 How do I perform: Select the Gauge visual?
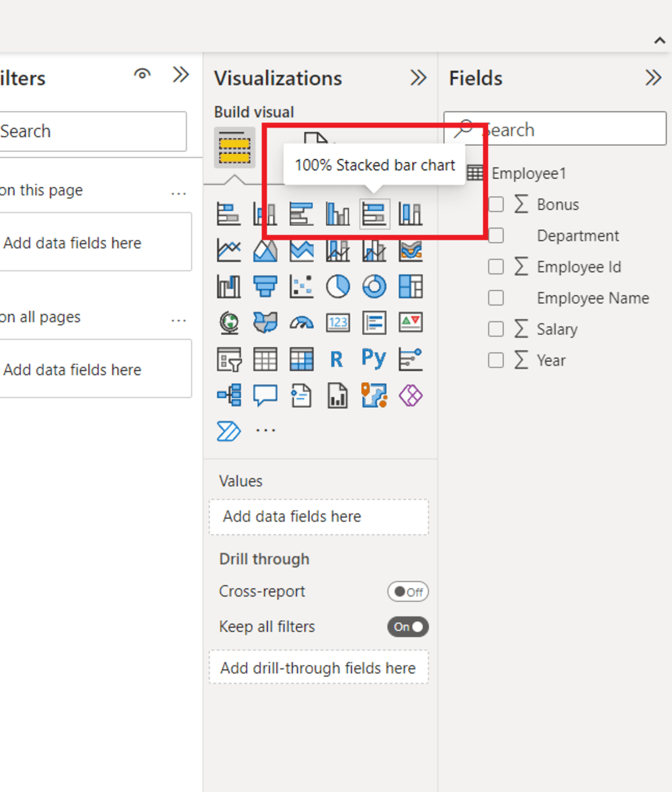pyautogui.click(x=302, y=323)
